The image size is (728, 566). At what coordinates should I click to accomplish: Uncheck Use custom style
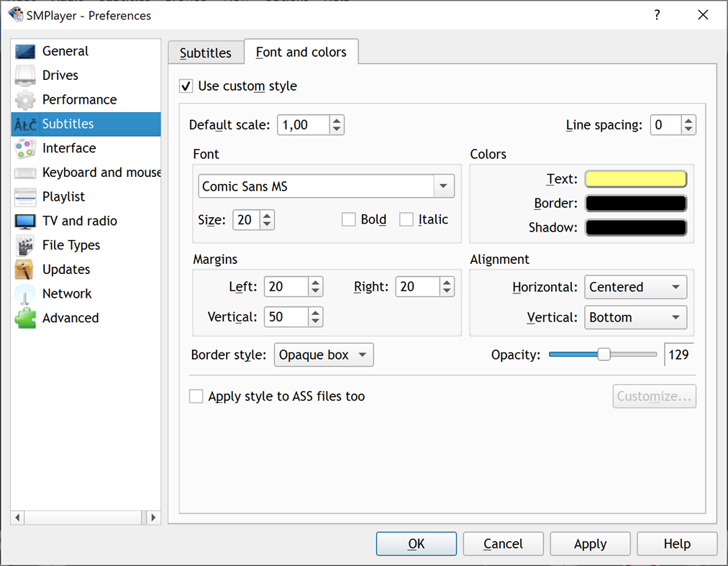point(186,85)
